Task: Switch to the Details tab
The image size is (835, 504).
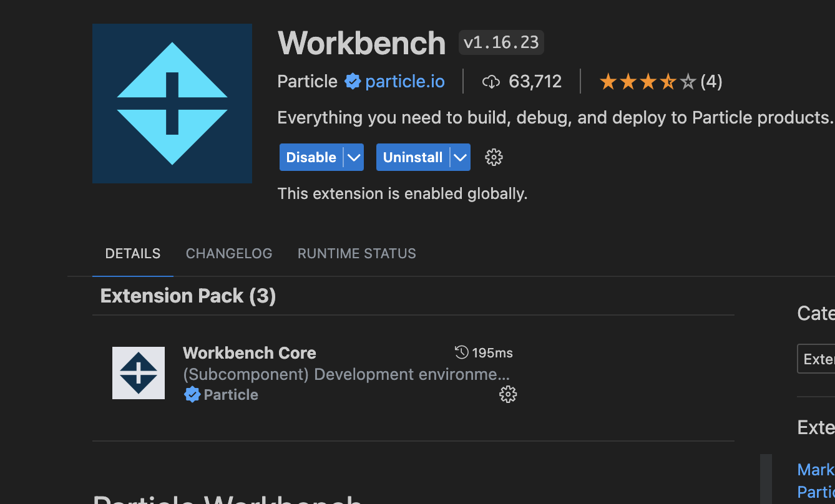Action: 133,253
